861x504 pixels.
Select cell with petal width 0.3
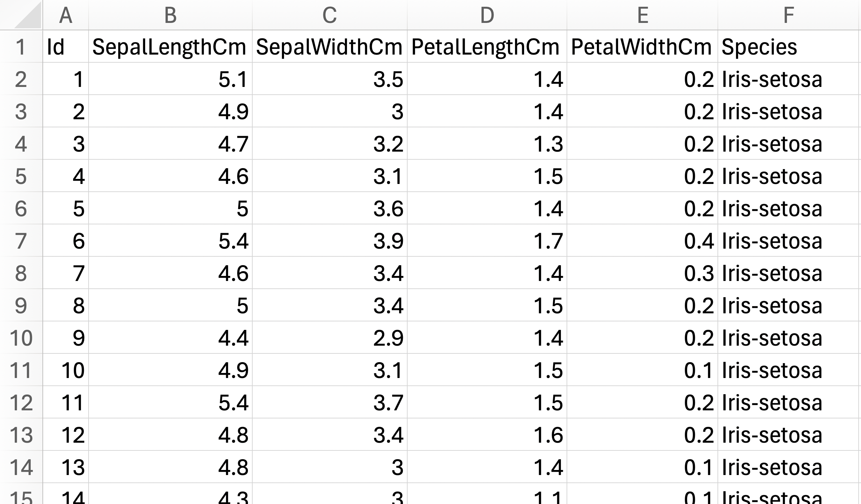(642, 273)
